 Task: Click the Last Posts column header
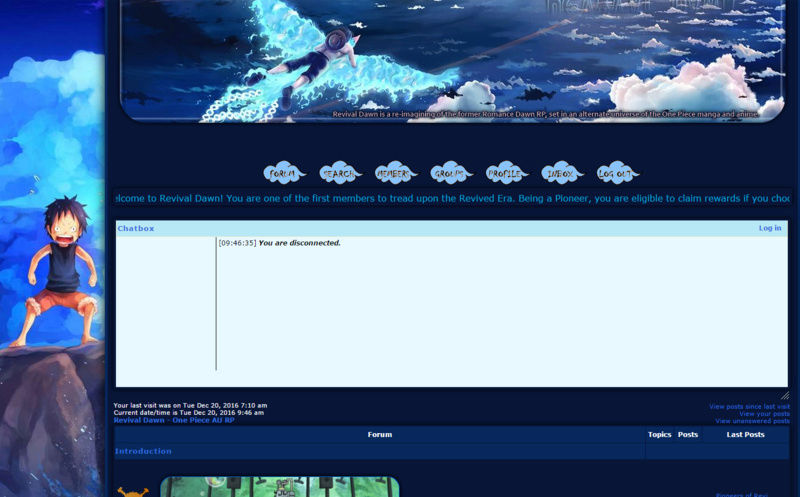(x=745, y=435)
